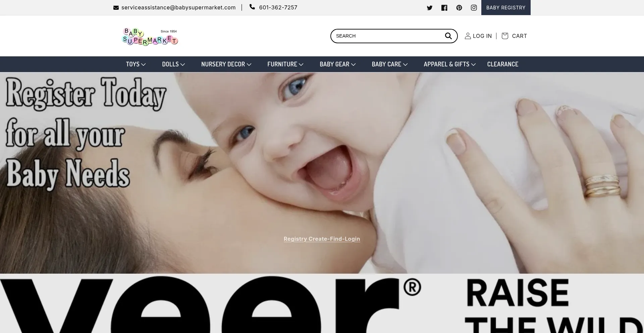Click the 601-362-7257 phone number
The image size is (644, 333).
[x=278, y=7]
